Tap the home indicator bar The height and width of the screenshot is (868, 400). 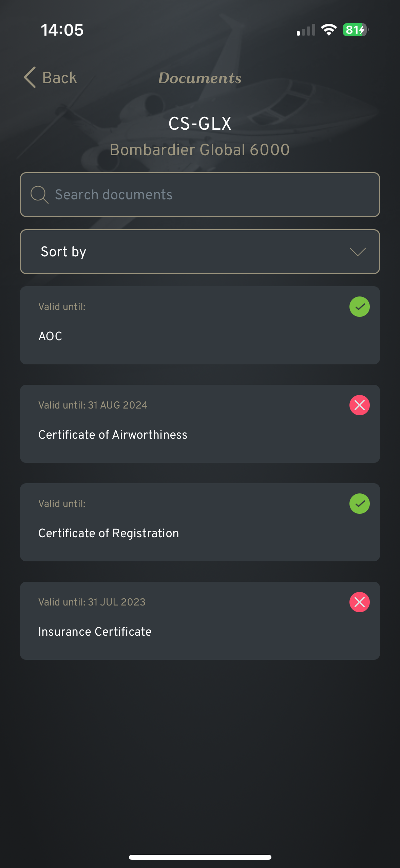[x=200, y=857]
